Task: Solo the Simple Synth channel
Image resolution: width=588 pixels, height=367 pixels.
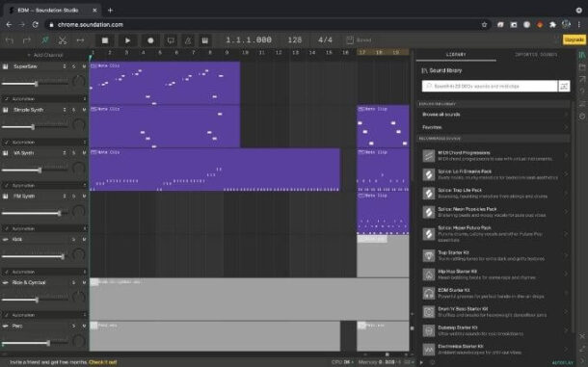Action: coord(74,110)
